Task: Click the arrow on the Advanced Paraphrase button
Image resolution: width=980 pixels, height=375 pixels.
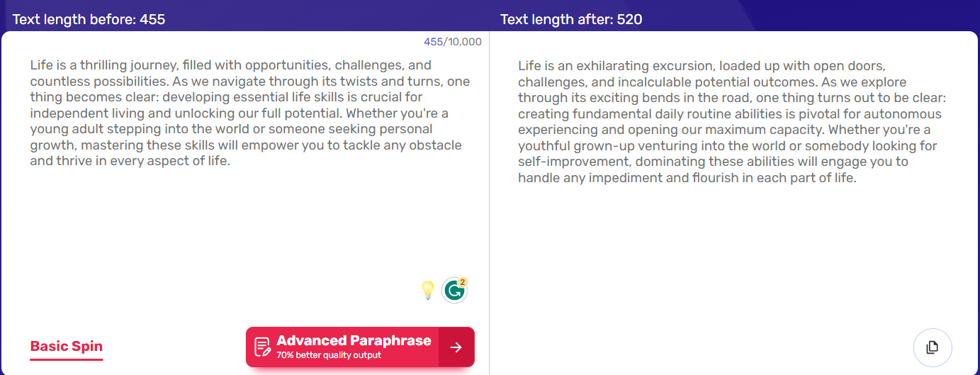Action: tap(456, 347)
